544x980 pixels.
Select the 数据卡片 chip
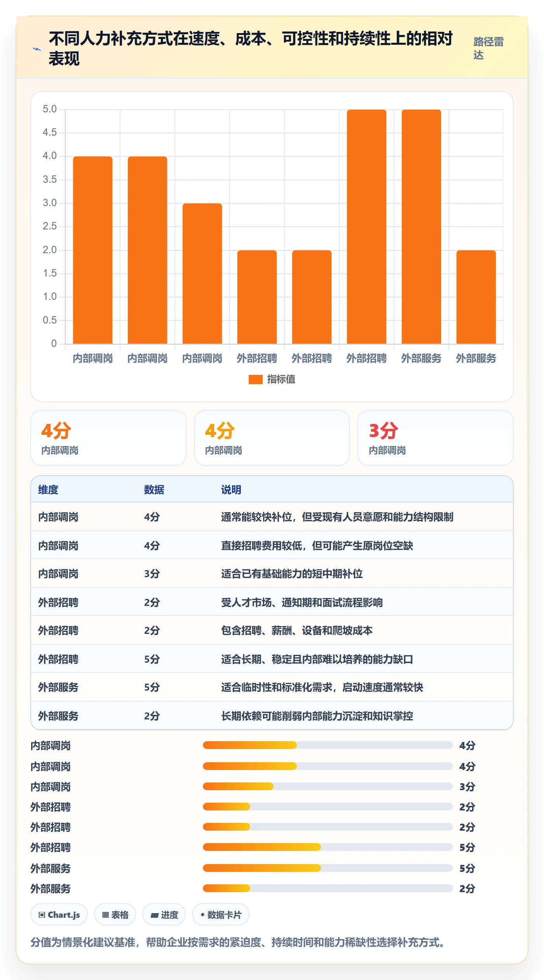(221, 915)
